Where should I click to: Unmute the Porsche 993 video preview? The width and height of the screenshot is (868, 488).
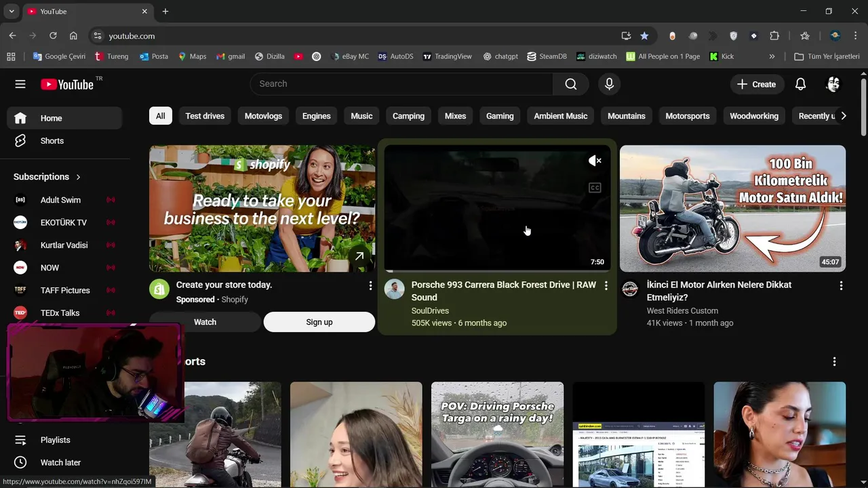pyautogui.click(x=595, y=161)
